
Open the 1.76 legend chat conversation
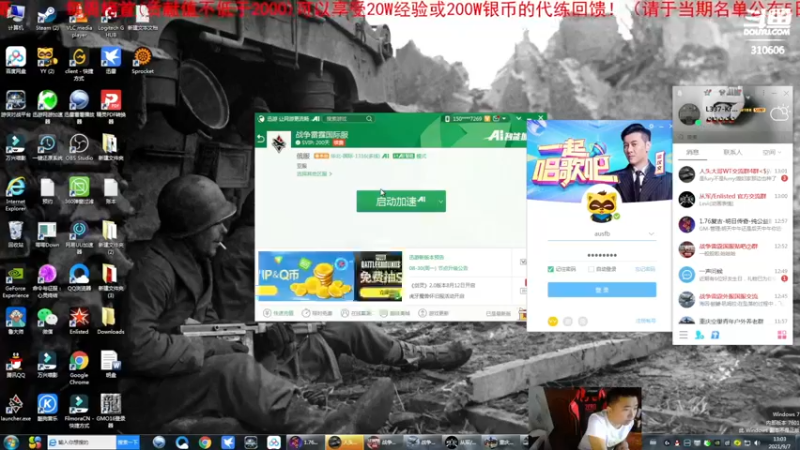pyautogui.click(x=732, y=224)
